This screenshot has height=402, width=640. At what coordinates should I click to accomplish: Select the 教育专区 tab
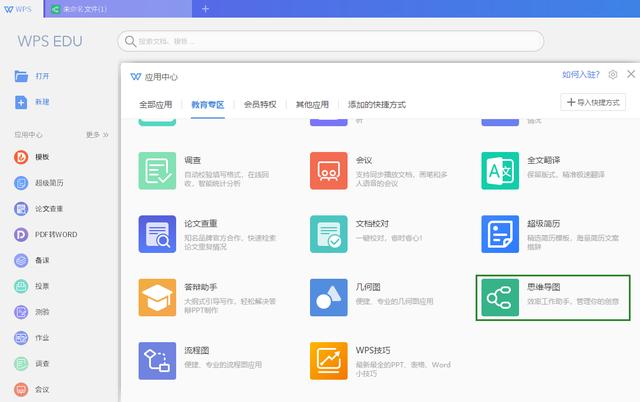coord(208,105)
